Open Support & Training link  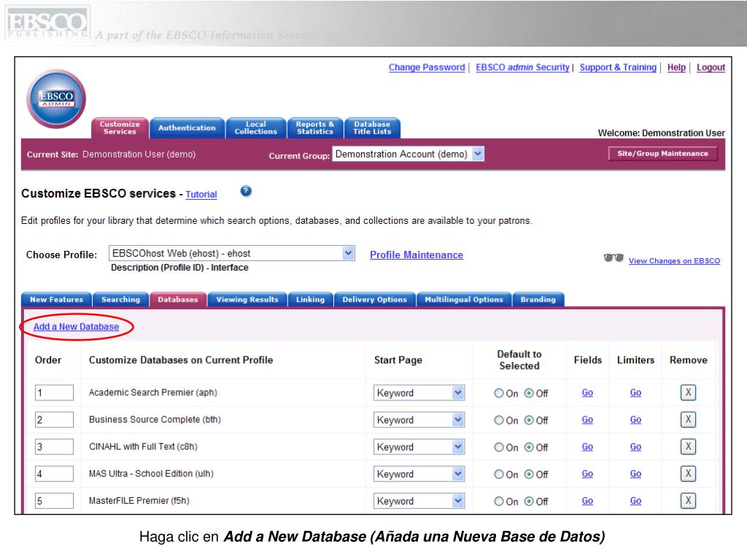(x=618, y=68)
